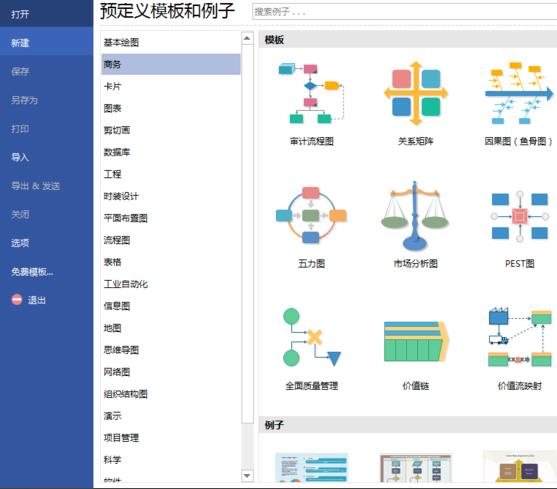
Task: Open 导入 in the sidebar
Action: [x=20, y=157]
